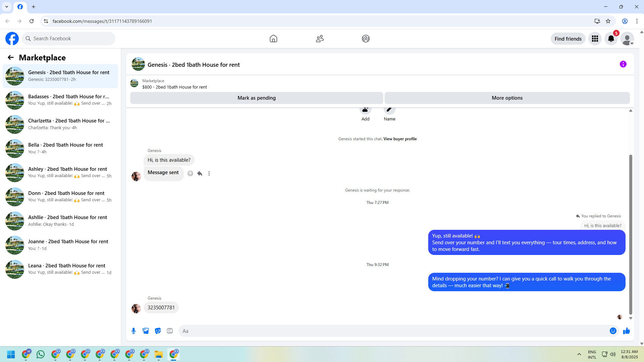Reply to the Message sent bubble
The image size is (644, 362).
[200, 173]
